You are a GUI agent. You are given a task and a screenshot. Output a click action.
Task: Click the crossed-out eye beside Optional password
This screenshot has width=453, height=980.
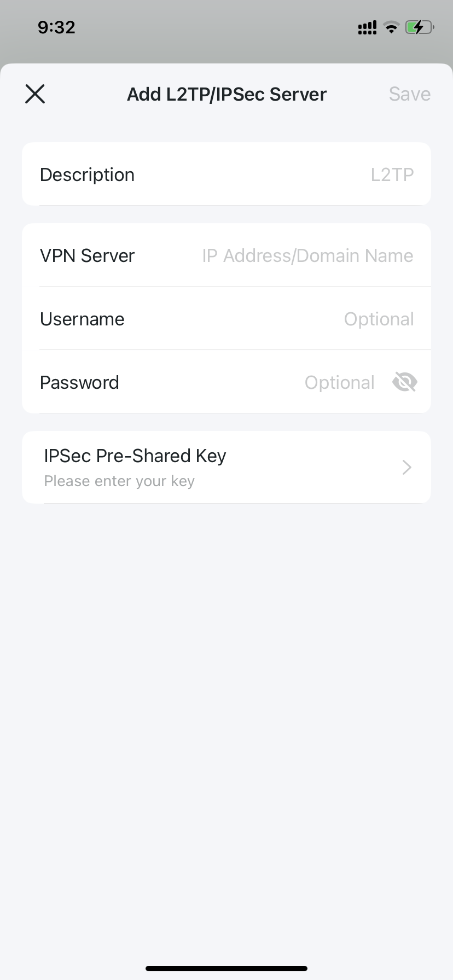[404, 382]
